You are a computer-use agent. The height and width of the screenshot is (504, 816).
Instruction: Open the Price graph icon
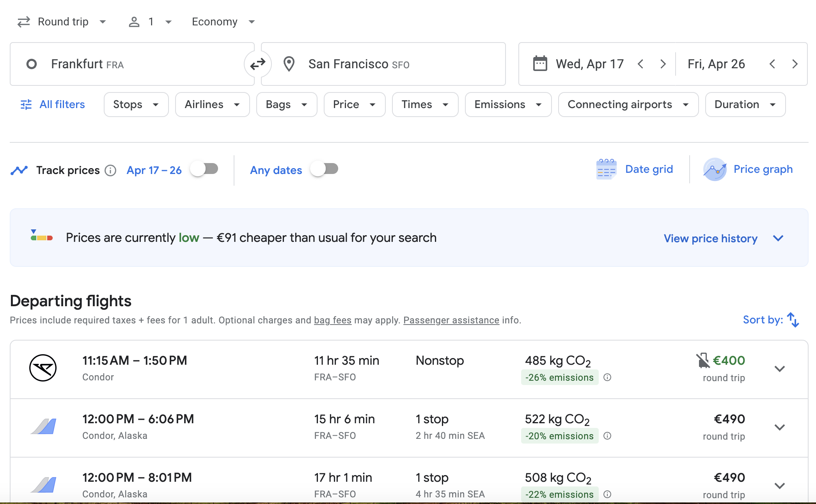[715, 169]
